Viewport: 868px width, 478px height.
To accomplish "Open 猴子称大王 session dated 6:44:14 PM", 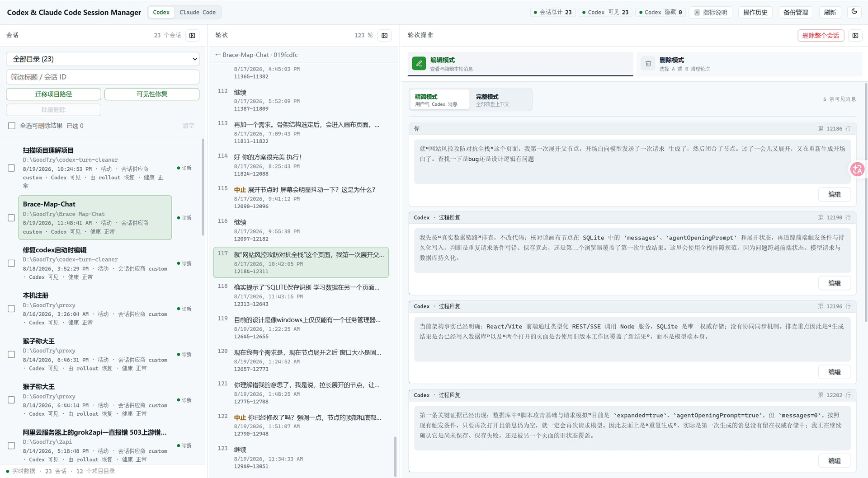I will pyautogui.click(x=95, y=400).
